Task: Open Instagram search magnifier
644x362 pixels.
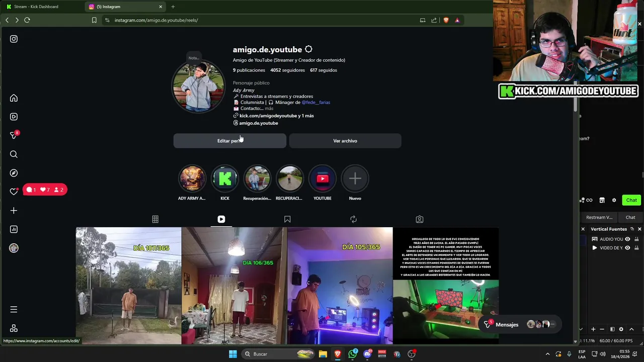Action: [x=14, y=154]
